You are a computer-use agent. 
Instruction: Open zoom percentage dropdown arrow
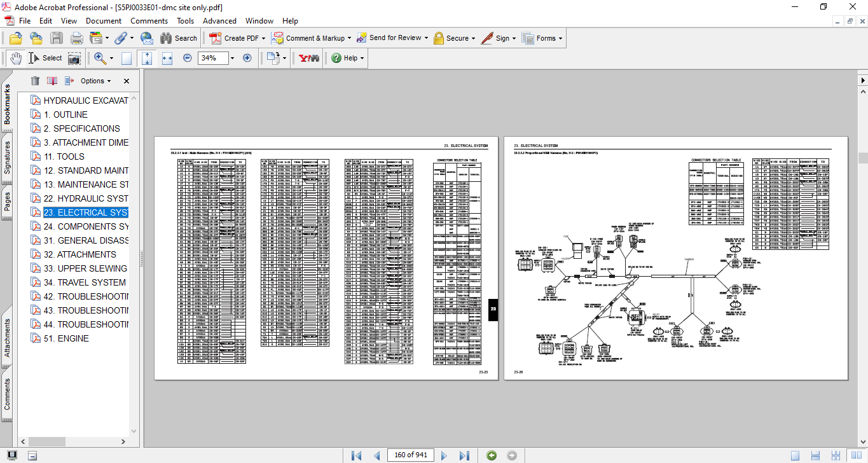coord(232,58)
